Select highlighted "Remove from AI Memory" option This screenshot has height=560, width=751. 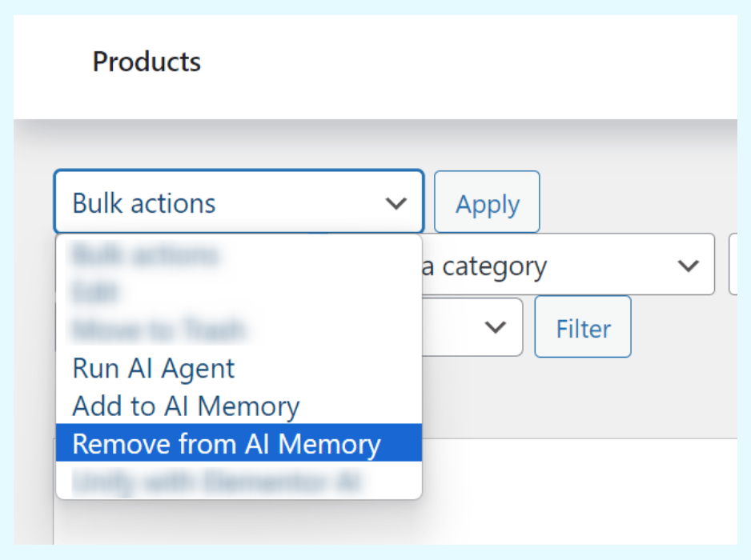click(227, 444)
